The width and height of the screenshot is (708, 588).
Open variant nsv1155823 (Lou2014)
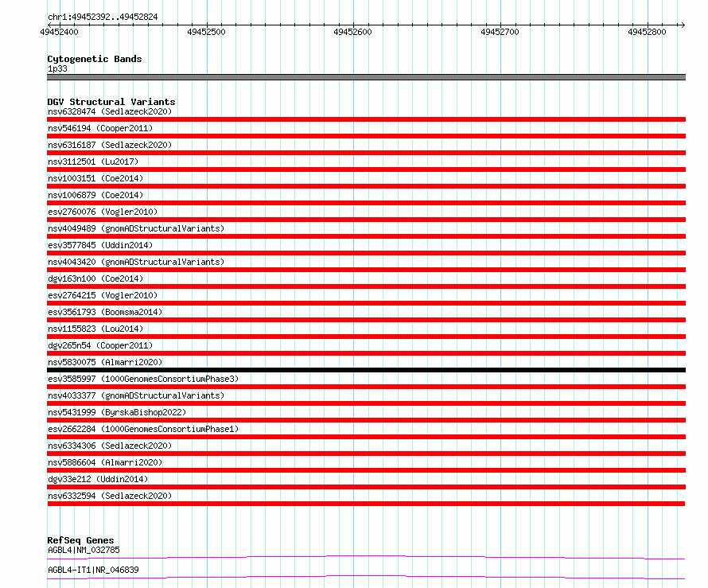pyautogui.click(x=95, y=329)
